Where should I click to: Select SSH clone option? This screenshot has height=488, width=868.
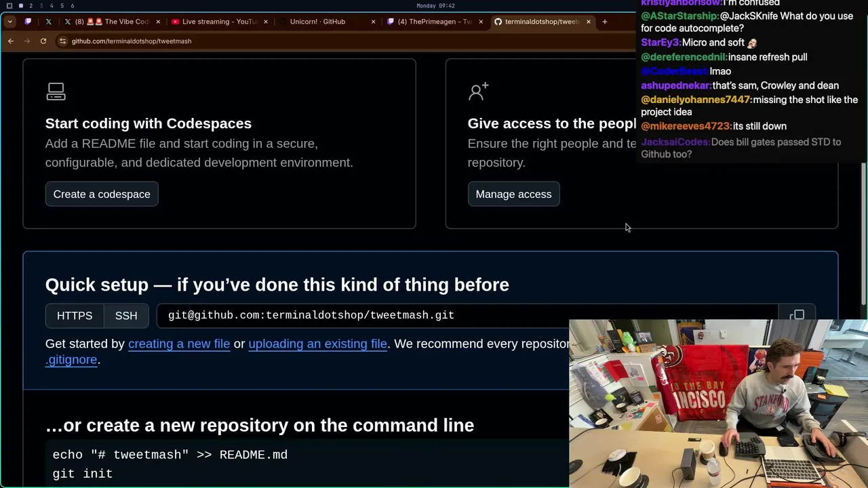click(126, 316)
